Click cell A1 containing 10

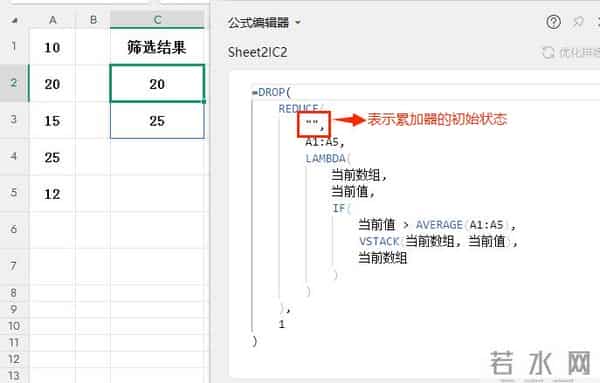(52, 47)
